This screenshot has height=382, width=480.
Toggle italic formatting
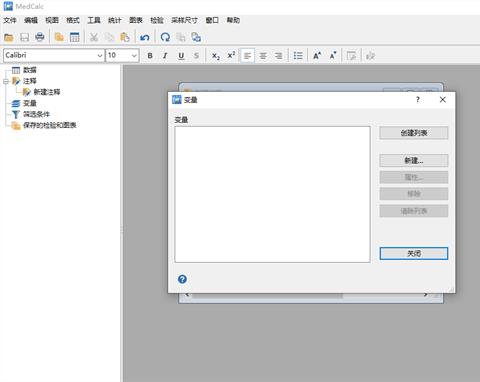(x=165, y=56)
